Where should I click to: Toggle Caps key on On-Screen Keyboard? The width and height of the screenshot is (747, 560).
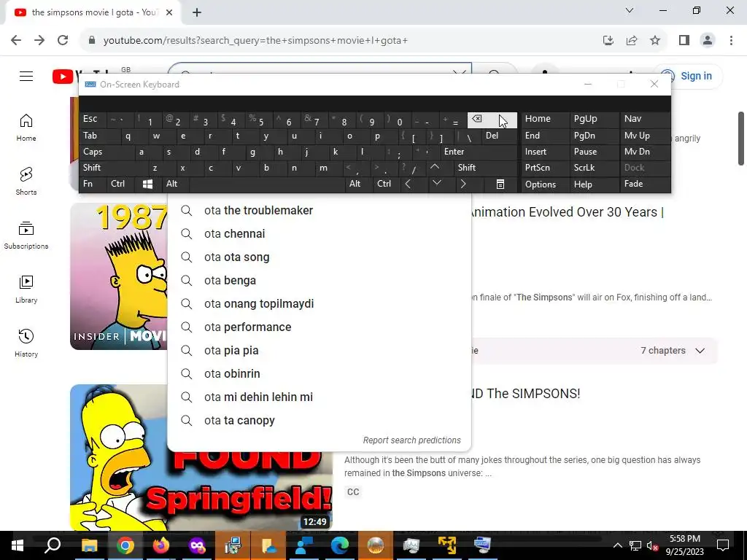coord(106,152)
